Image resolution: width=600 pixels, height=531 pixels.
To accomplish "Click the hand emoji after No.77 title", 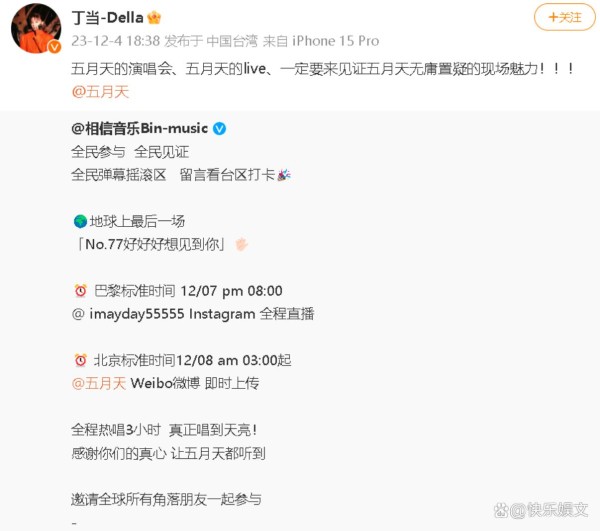I will 241,244.
